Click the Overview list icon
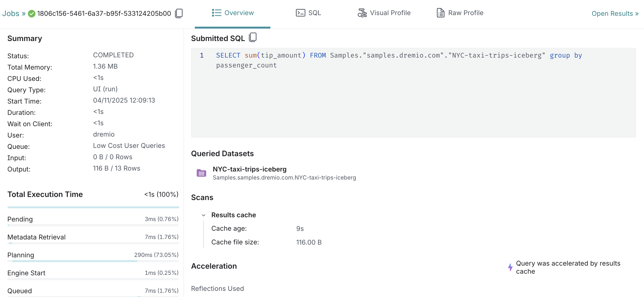The image size is (644, 297). [x=217, y=13]
